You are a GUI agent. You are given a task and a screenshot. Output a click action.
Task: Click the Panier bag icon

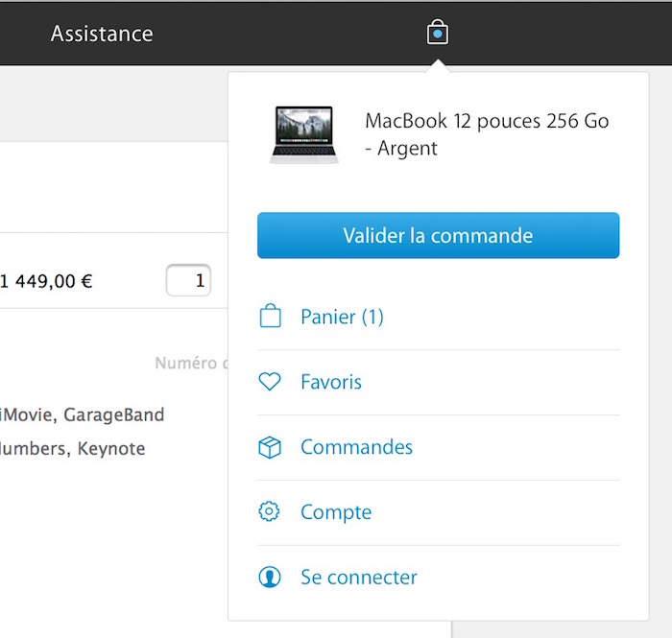pyautogui.click(x=270, y=316)
